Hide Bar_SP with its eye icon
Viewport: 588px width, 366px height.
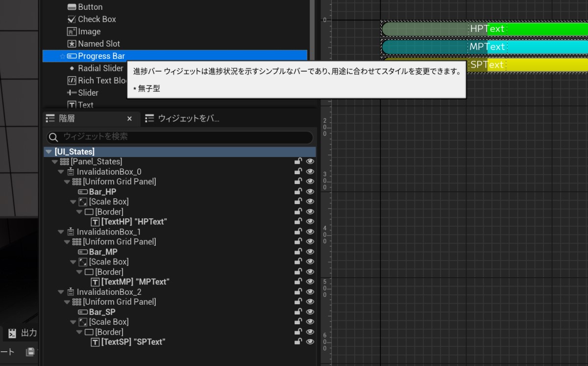[x=310, y=312]
